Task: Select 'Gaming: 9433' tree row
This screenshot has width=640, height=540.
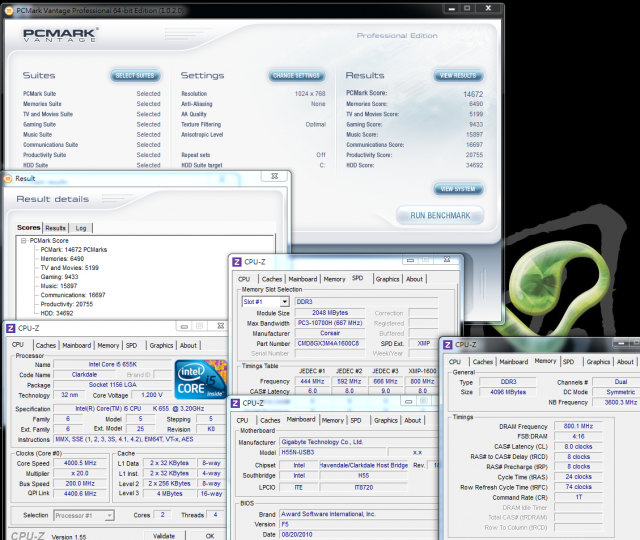Action: pos(59,277)
